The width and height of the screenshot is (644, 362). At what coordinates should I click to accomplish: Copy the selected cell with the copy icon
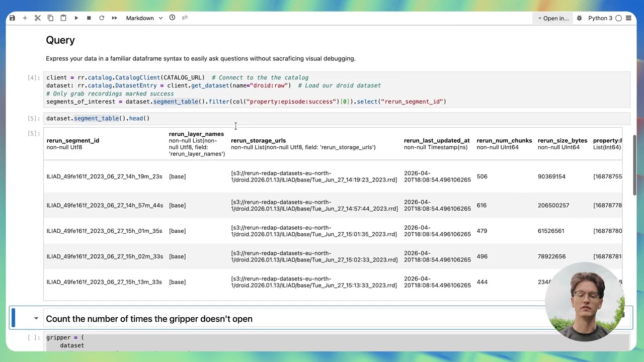(x=50, y=18)
